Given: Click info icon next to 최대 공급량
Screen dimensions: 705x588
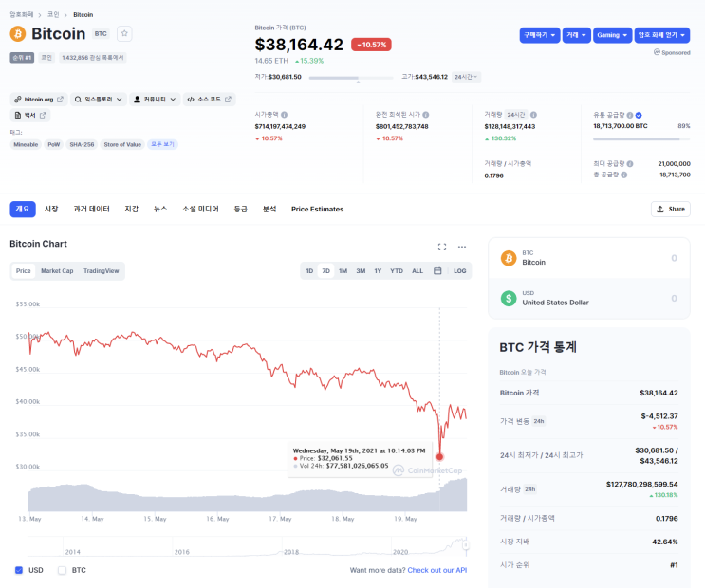Looking at the screenshot, I should coord(630,164).
